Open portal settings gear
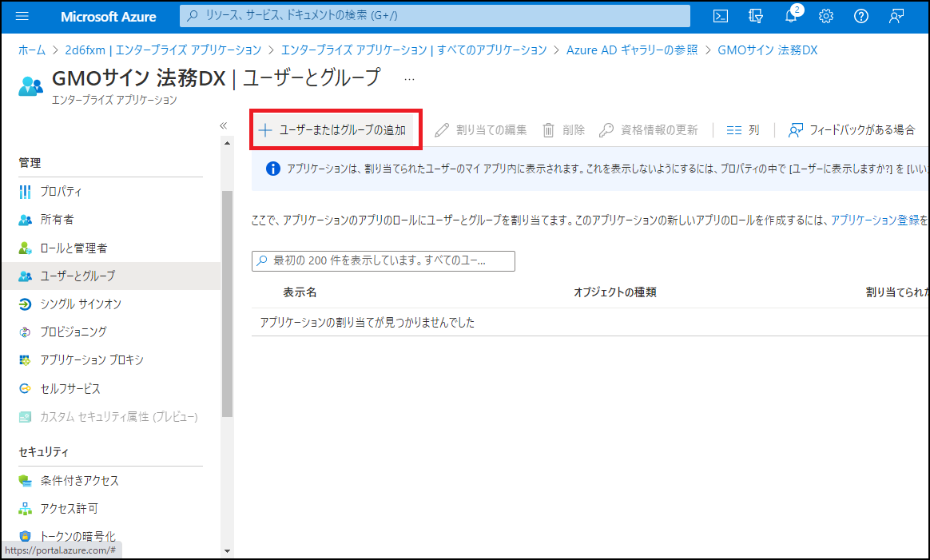This screenshot has height=560, width=930. (x=825, y=16)
